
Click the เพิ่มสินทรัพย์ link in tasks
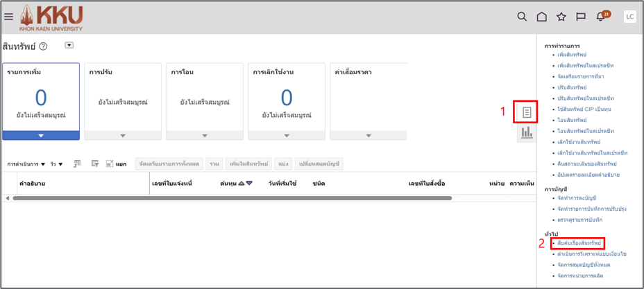click(x=571, y=54)
